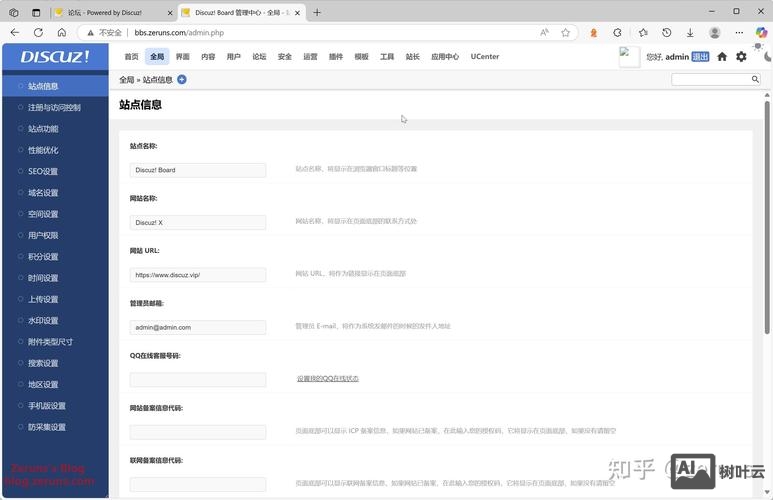
Task: Open the gear settings icon in Discuz header
Action: (x=741, y=57)
